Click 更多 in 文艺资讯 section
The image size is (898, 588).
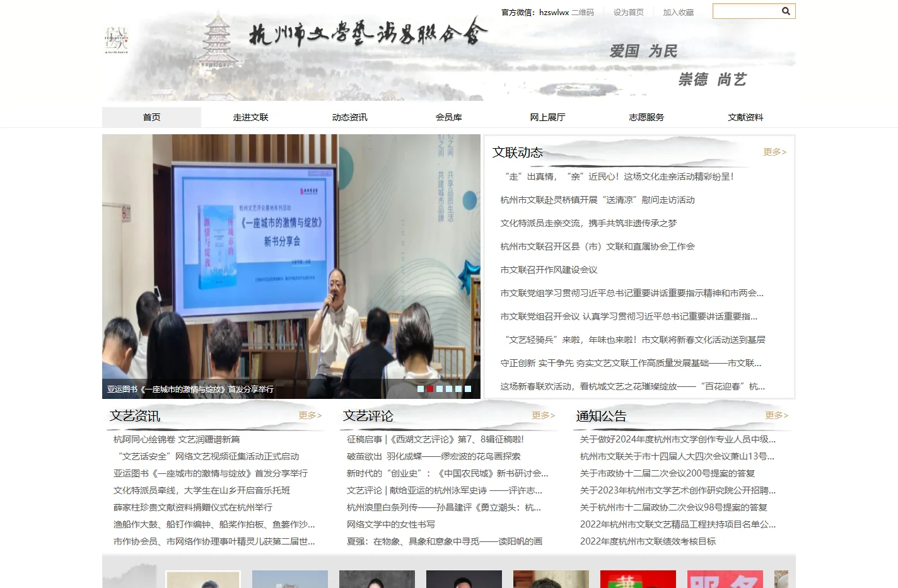click(x=310, y=415)
